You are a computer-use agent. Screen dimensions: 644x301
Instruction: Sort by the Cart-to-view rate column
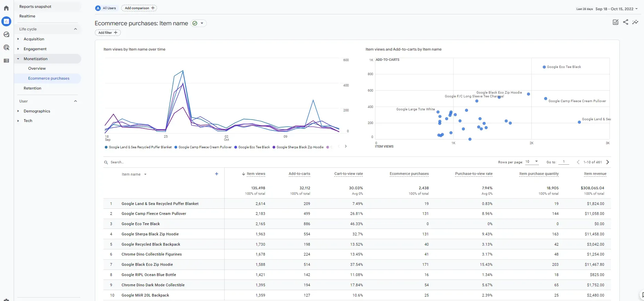[348, 174]
